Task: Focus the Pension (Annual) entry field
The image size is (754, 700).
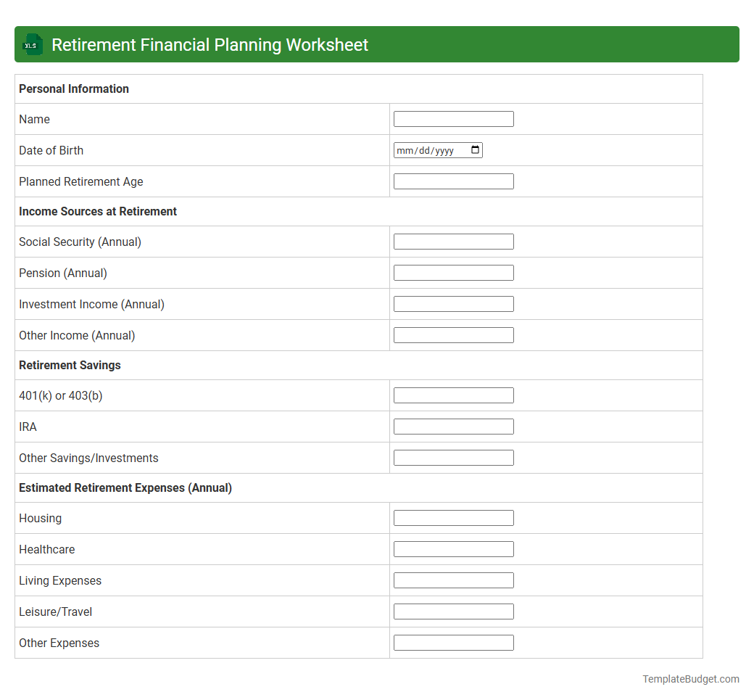Action: (453, 272)
